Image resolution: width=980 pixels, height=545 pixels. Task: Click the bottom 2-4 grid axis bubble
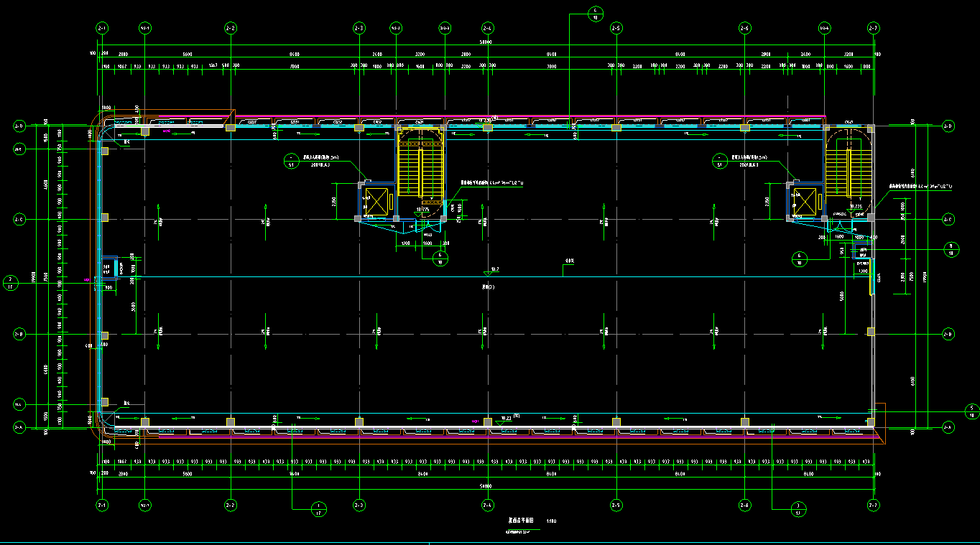pos(487,505)
